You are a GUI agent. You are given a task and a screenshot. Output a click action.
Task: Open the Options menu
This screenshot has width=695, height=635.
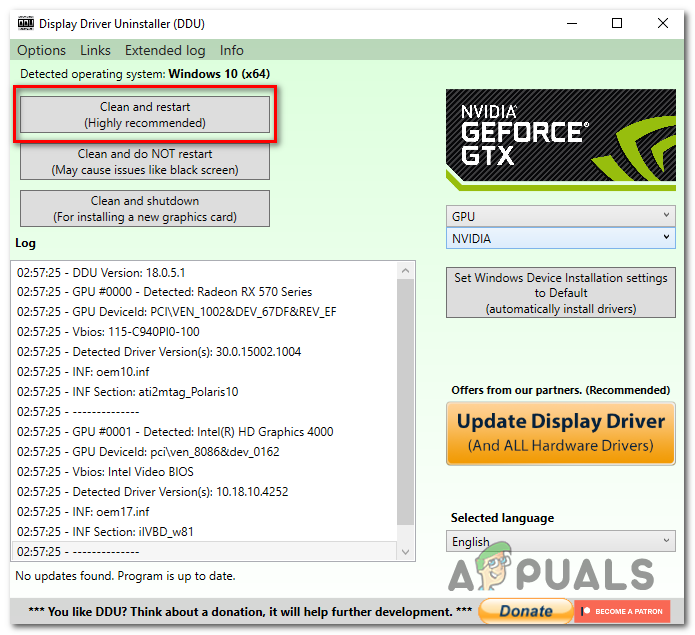[x=41, y=50]
